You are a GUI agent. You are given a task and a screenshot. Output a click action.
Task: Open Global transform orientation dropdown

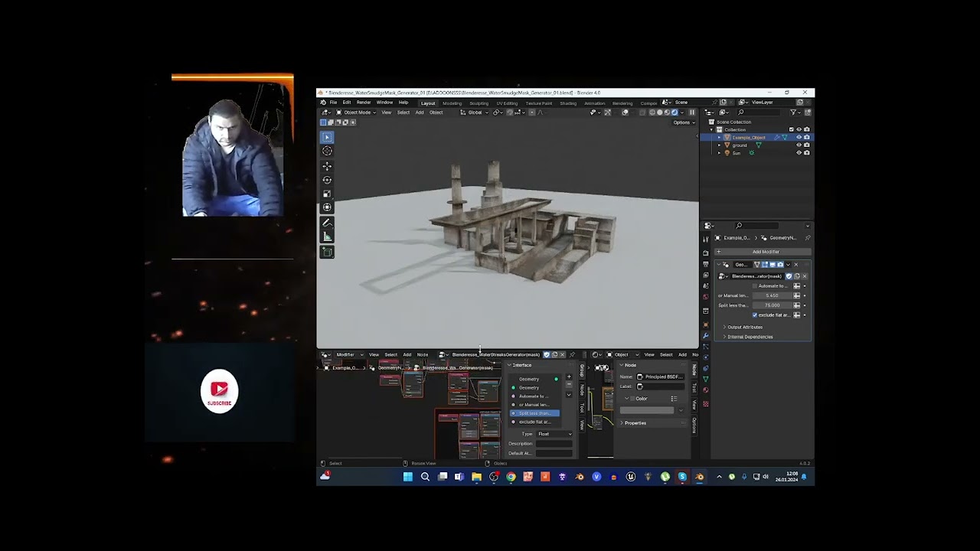(x=475, y=112)
